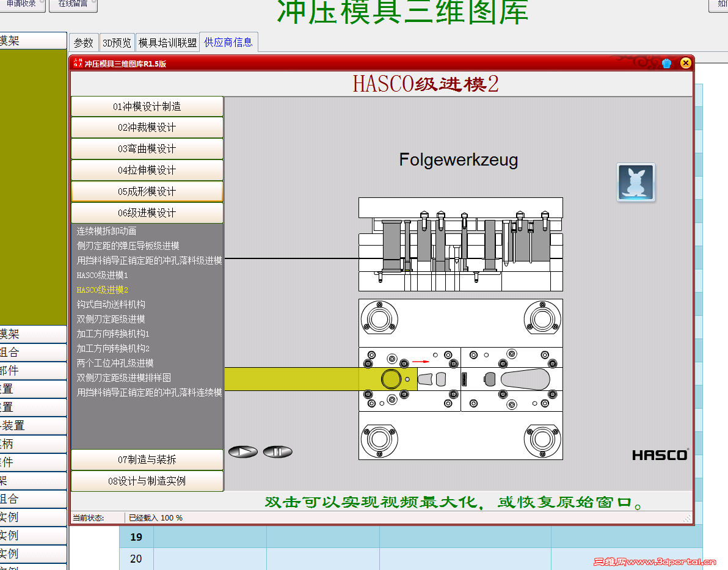Collapse section 06级进模设计
The width and height of the screenshot is (728, 570).
[x=147, y=213]
